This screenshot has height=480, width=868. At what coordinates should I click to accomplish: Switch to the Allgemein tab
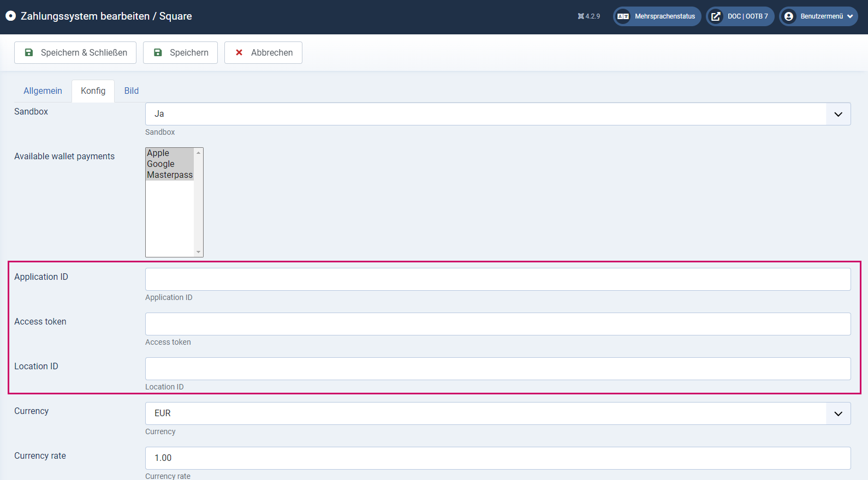[43, 91]
